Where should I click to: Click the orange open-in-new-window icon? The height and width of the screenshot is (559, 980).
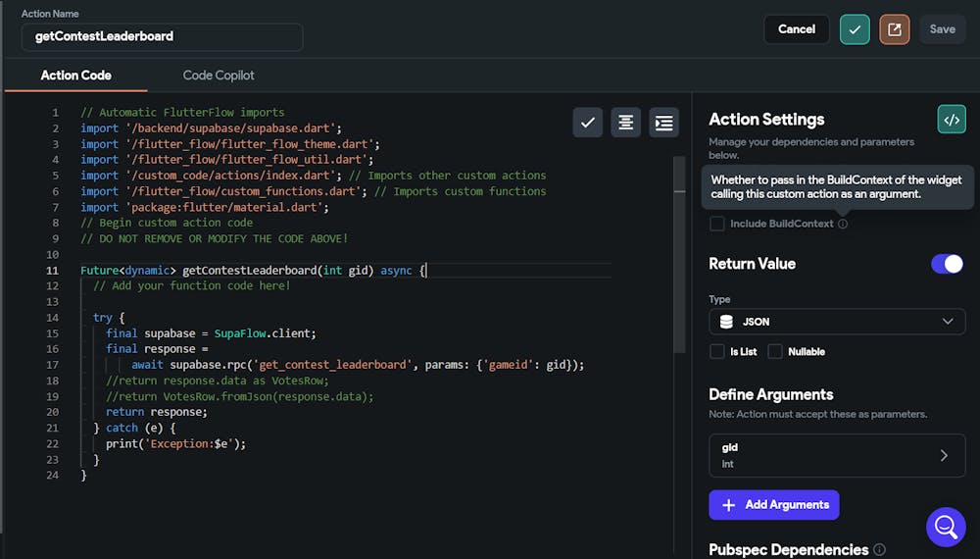coord(894,29)
